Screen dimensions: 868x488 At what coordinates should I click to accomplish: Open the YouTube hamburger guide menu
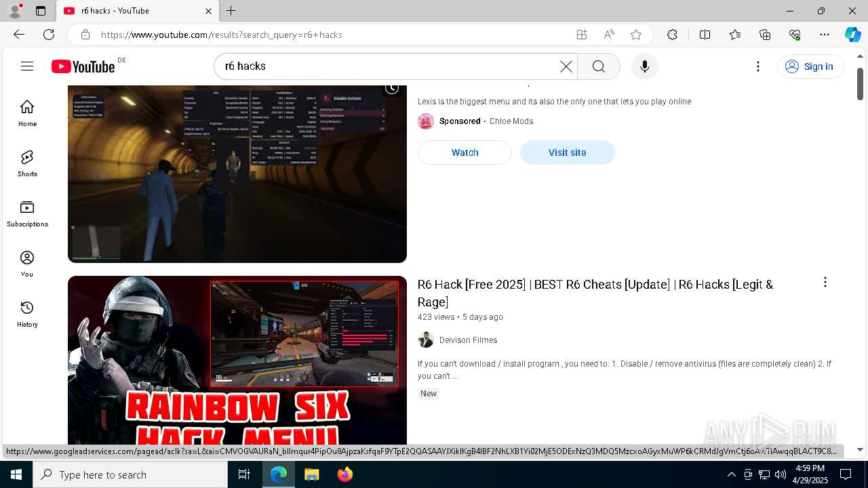(27, 66)
